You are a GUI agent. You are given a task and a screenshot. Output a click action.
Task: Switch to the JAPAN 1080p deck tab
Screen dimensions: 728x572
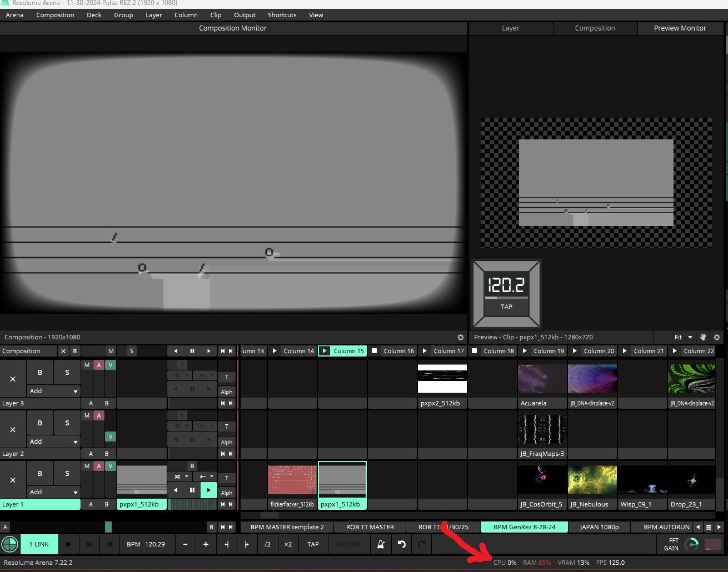click(599, 527)
